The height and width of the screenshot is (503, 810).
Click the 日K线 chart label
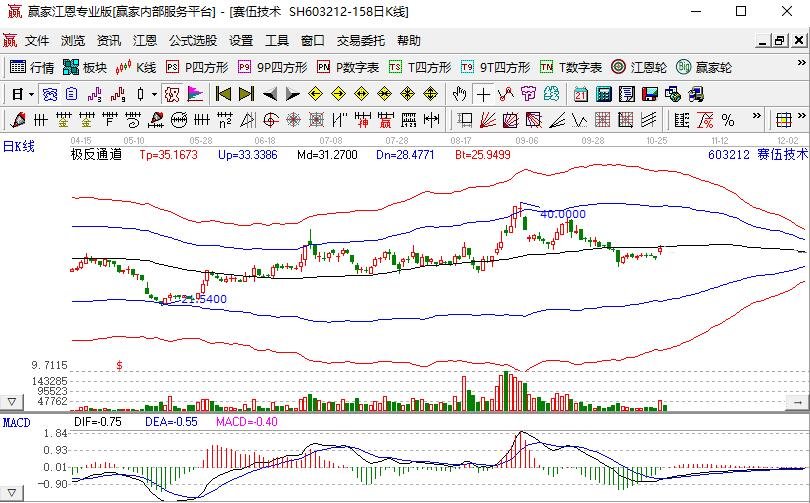(x=19, y=147)
